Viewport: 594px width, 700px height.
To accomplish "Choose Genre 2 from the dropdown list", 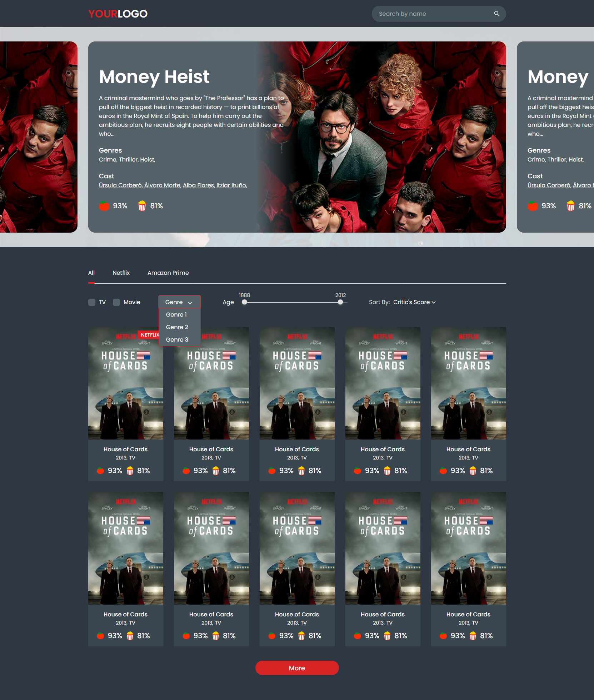I will [x=179, y=327].
